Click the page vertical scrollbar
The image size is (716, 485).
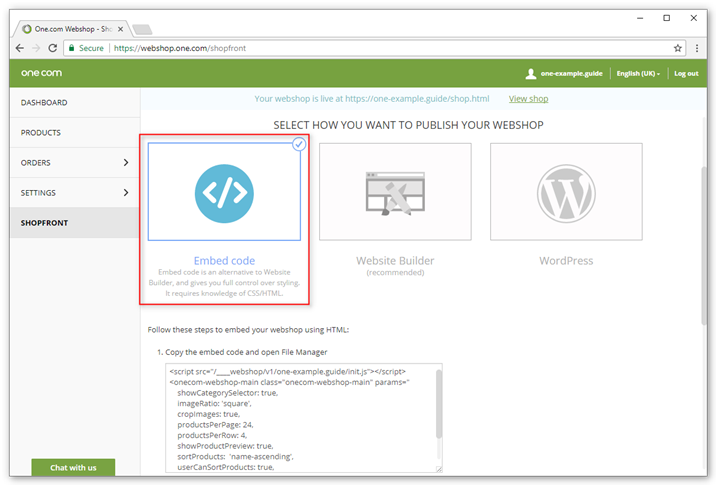(x=704, y=247)
